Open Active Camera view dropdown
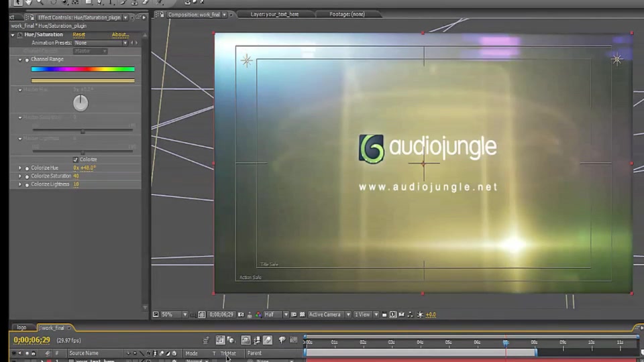644x362 pixels. coord(329,314)
